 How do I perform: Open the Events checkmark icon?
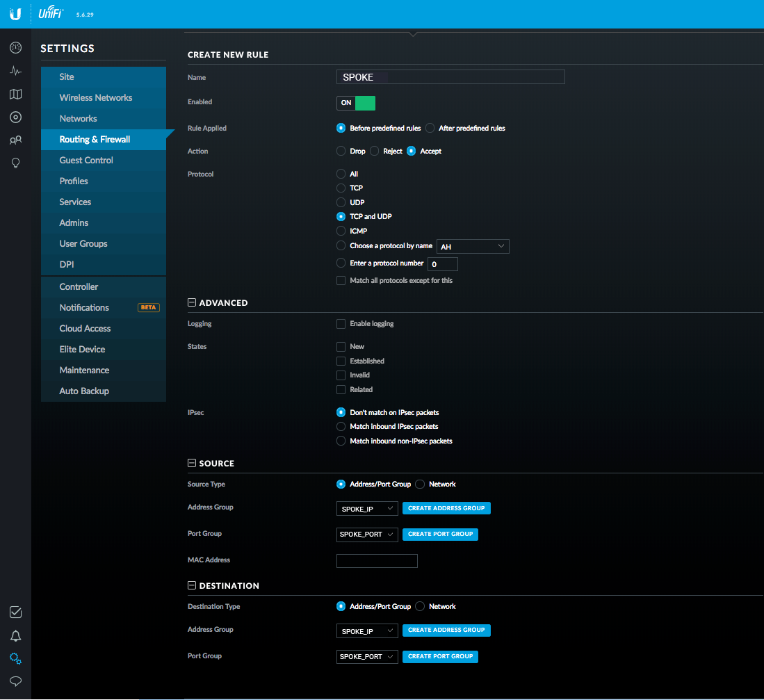[15, 612]
